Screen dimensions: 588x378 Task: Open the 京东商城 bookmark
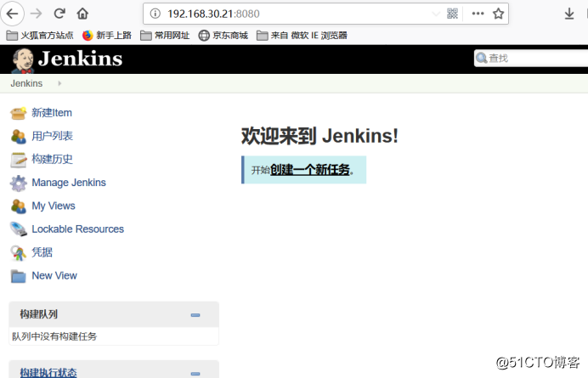click(x=223, y=35)
